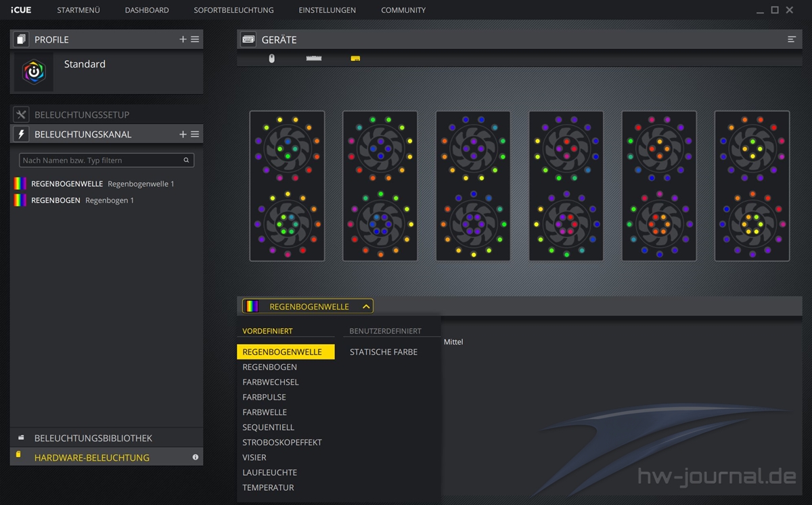Open EINSTELLUNGEN in the top menu

pos(327,10)
